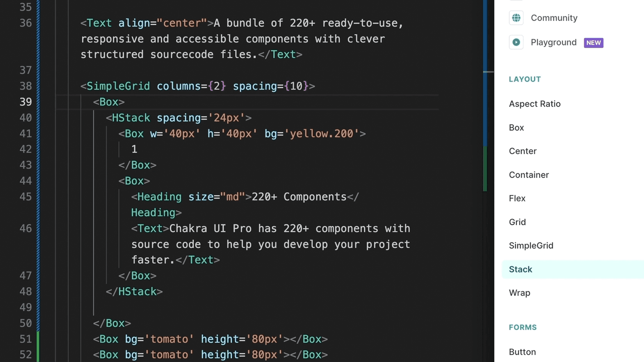Place cursor on the SimpleGrid code line

point(197,86)
